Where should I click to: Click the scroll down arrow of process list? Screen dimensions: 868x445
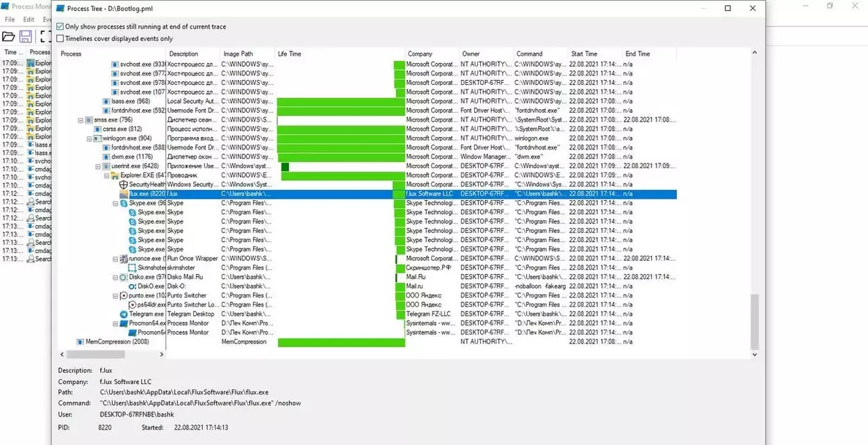click(755, 354)
